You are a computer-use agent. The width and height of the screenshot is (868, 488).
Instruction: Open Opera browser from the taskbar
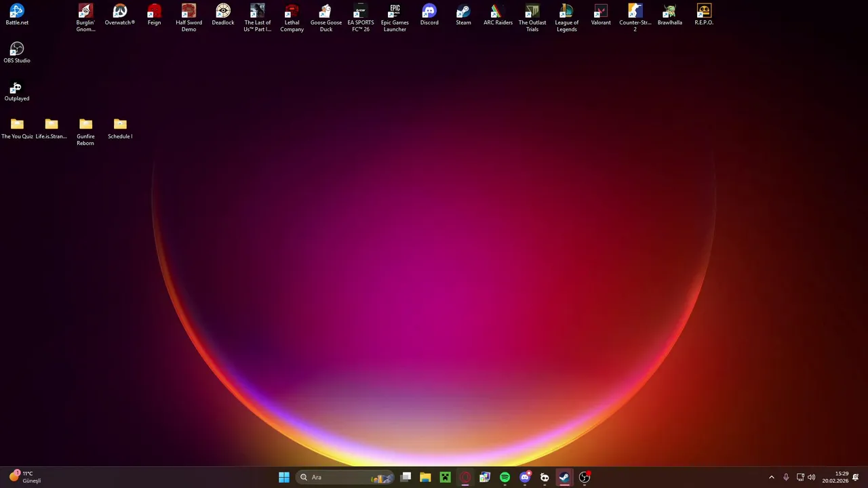point(465,477)
